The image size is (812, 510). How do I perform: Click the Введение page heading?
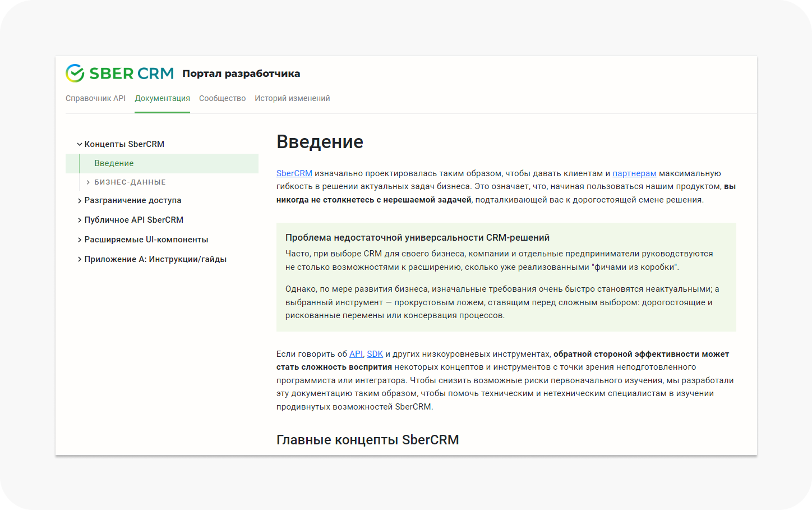(x=320, y=142)
